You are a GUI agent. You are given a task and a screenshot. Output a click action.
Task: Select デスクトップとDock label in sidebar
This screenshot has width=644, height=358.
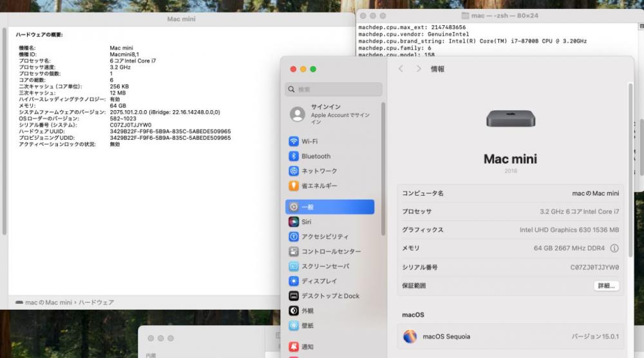pyautogui.click(x=330, y=296)
